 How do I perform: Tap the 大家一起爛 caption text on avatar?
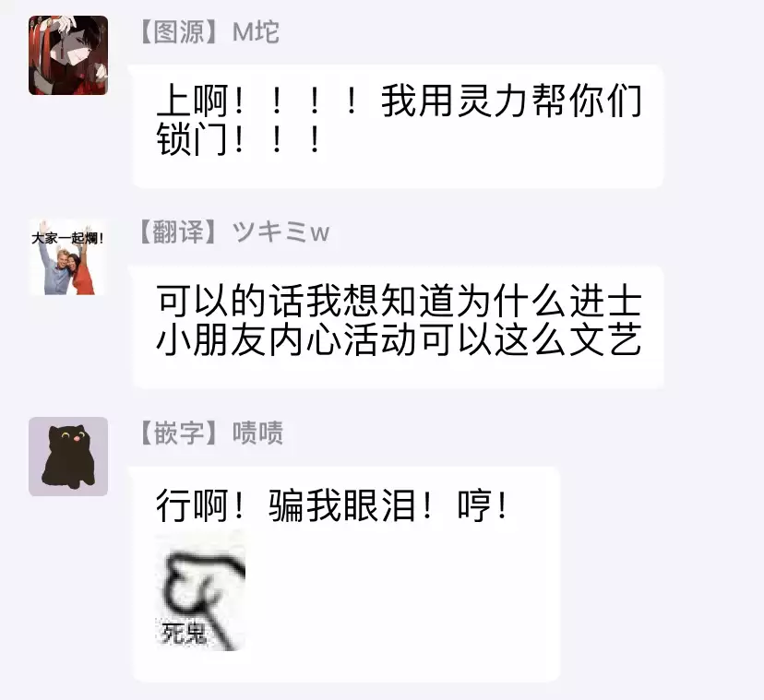66,238
